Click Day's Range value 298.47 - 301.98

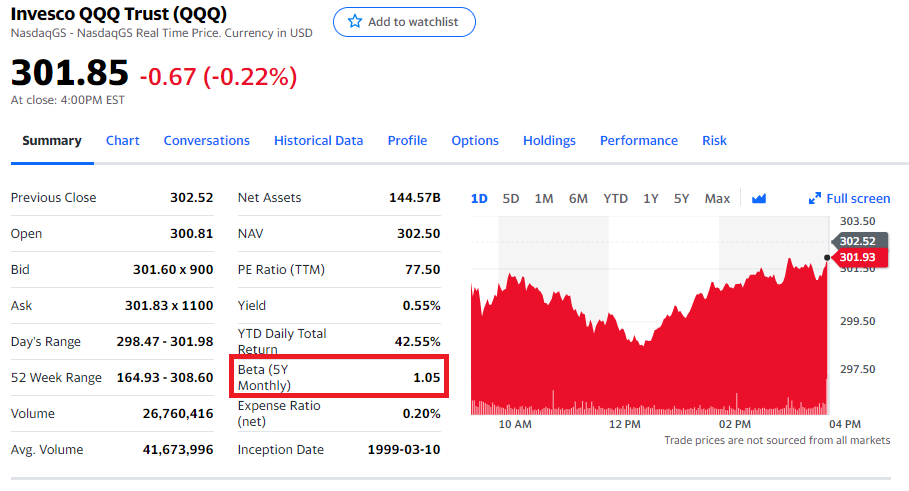(x=165, y=341)
